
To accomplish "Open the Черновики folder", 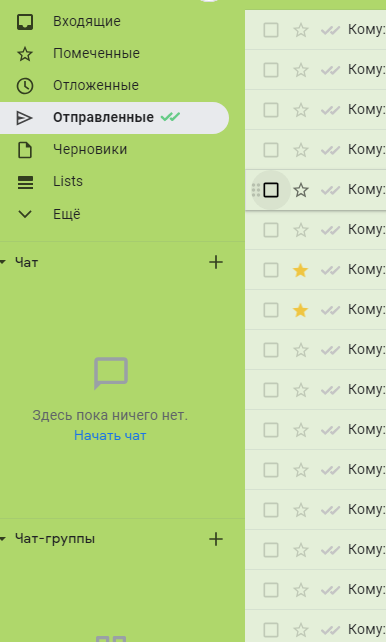I will (x=90, y=149).
